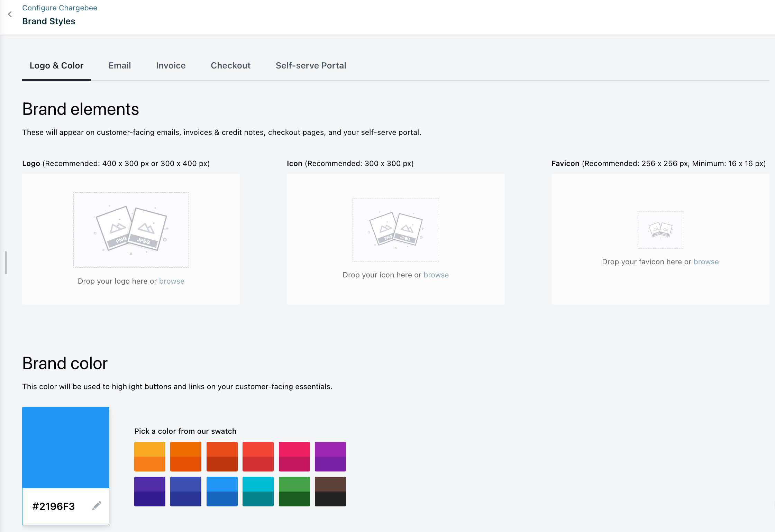The image size is (775, 532).
Task: Click the pencil icon to edit hex color
Action: point(97,506)
